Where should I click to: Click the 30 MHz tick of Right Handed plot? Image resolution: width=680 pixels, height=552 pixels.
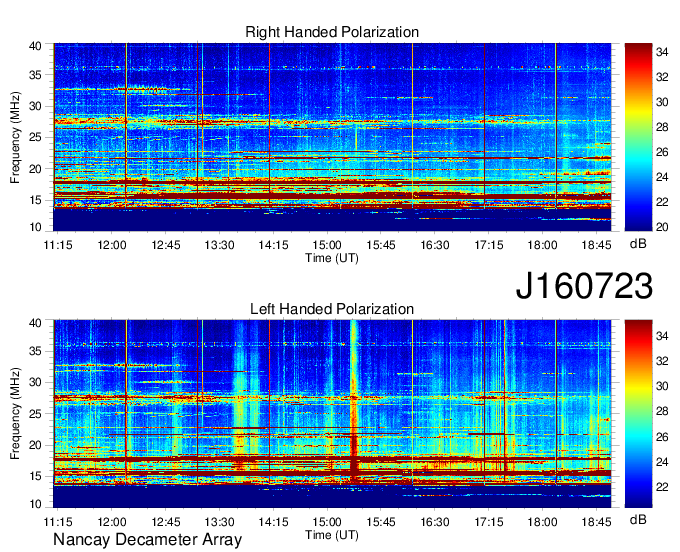(36, 106)
